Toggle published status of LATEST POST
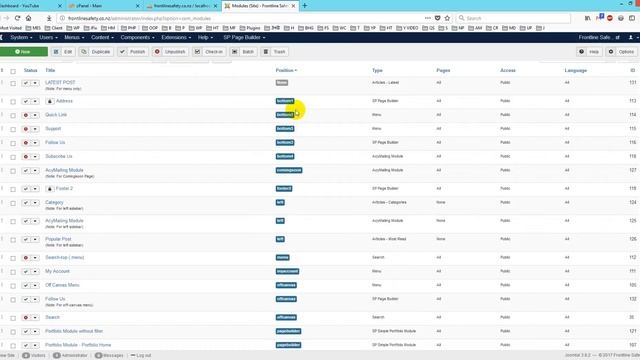Image resolution: width=640 pixels, height=360 pixels. coord(26,83)
